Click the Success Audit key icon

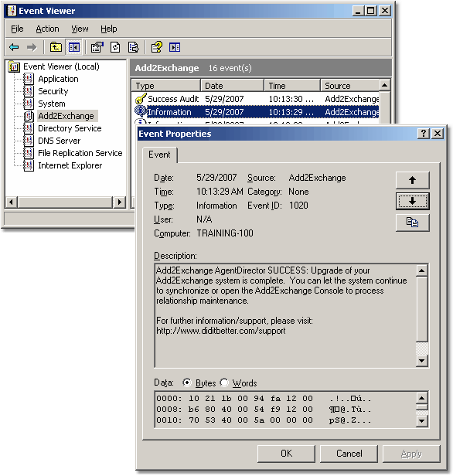[141, 99]
